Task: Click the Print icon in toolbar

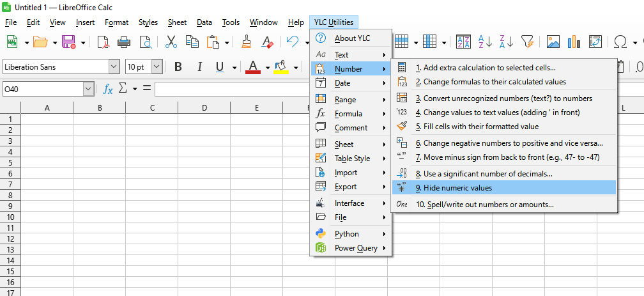Action: tap(124, 42)
